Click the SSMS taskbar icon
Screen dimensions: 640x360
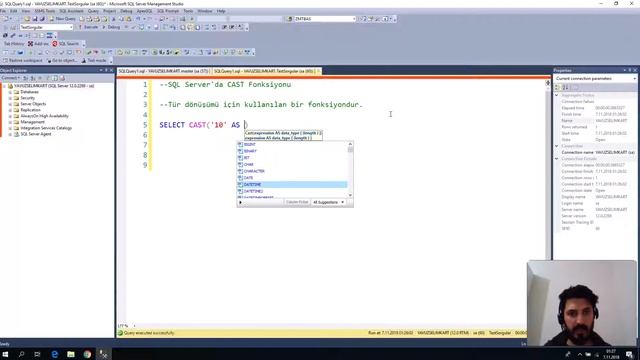pyautogui.click(x=103, y=354)
